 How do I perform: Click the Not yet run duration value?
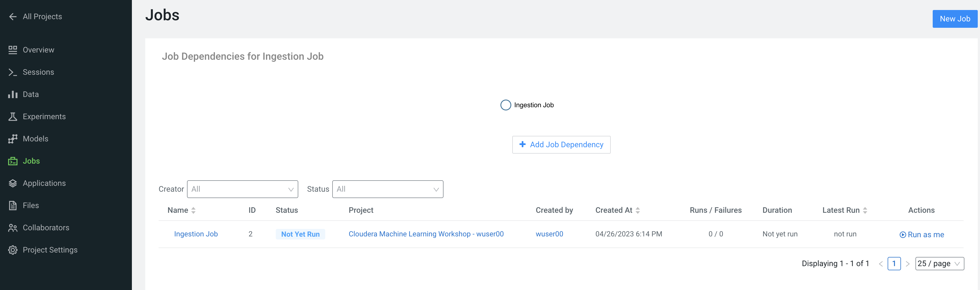(780, 234)
